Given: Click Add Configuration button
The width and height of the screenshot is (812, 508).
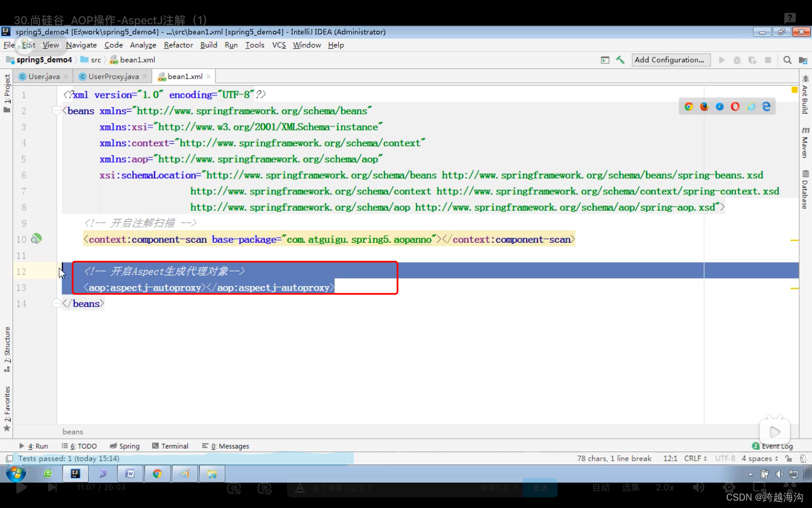Looking at the screenshot, I should [670, 60].
